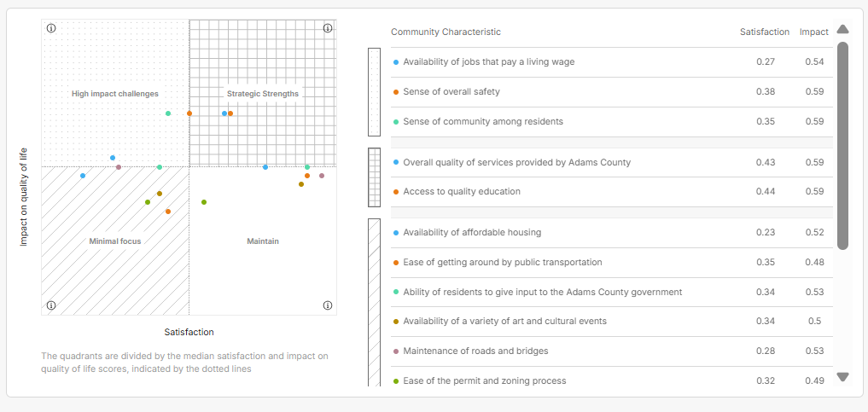Select the dotted-pattern quadrant legend box
Viewport: 868px width, 412px height.
pyautogui.click(x=374, y=92)
